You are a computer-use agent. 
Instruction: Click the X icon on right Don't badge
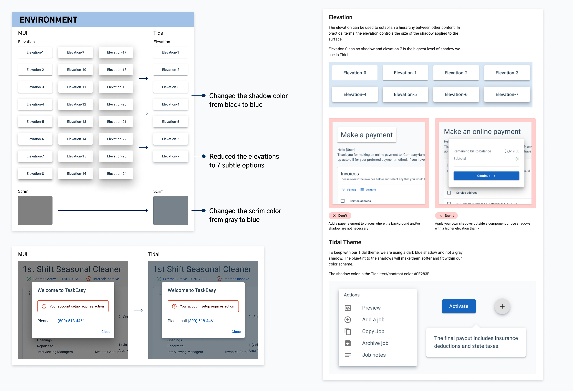pyautogui.click(x=441, y=216)
